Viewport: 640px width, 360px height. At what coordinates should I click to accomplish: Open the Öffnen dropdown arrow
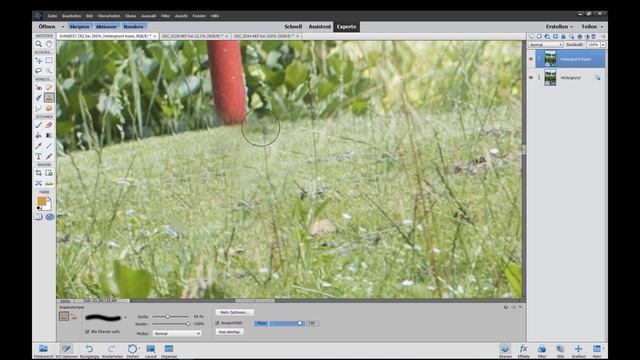tap(62, 27)
